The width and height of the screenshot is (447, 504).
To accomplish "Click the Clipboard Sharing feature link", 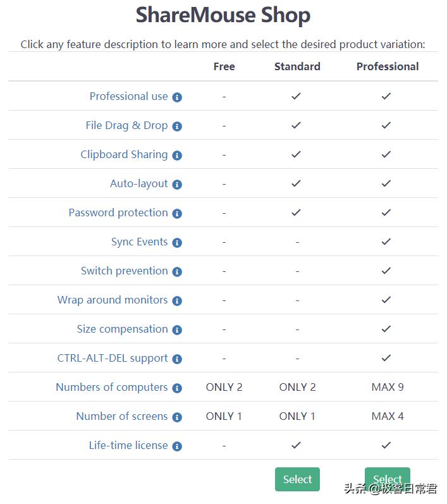I will pos(124,154).
